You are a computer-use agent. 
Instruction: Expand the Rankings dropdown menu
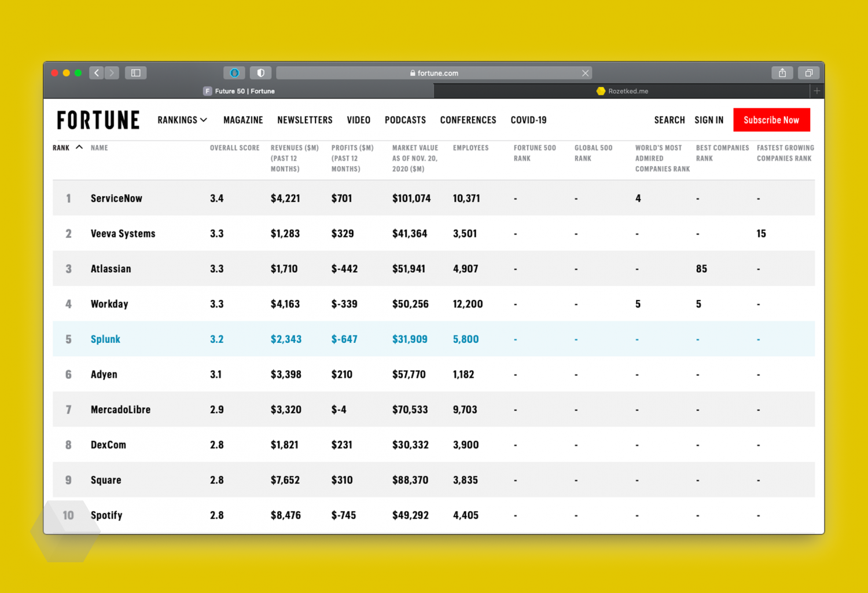click(182, 120)
